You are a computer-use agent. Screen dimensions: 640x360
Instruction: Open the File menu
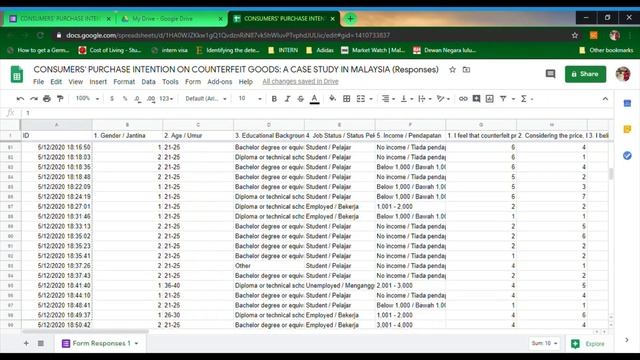tap(38, 82)
